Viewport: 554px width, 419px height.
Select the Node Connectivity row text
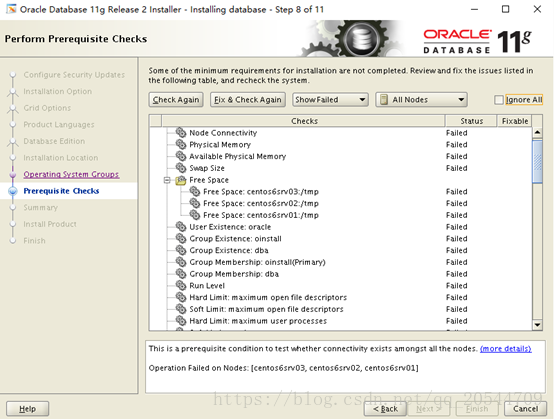click(223, 133)
